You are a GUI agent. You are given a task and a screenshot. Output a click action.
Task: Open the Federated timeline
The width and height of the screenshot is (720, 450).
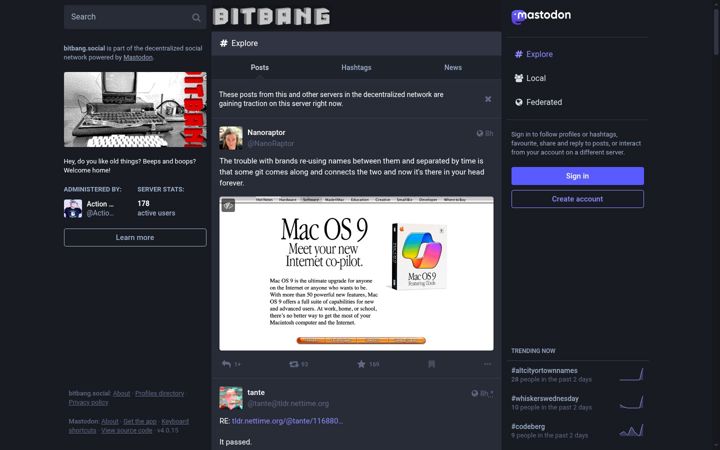tap(538, 102)
